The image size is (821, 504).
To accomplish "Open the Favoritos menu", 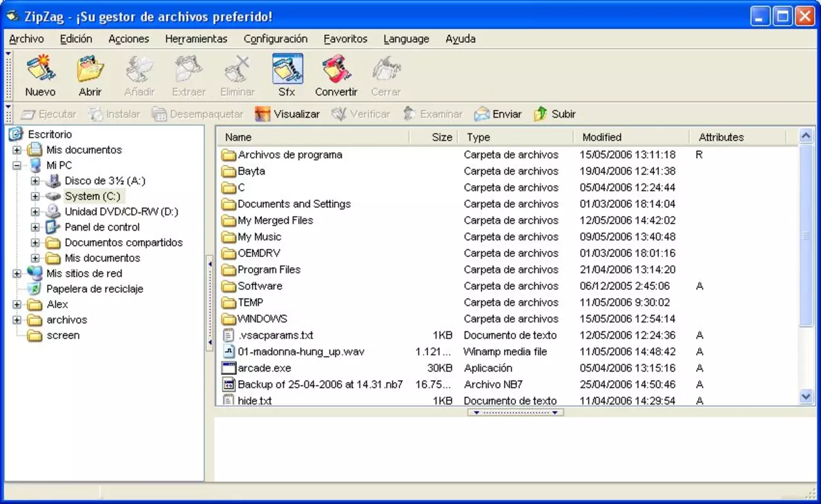I will coord(345,39).
